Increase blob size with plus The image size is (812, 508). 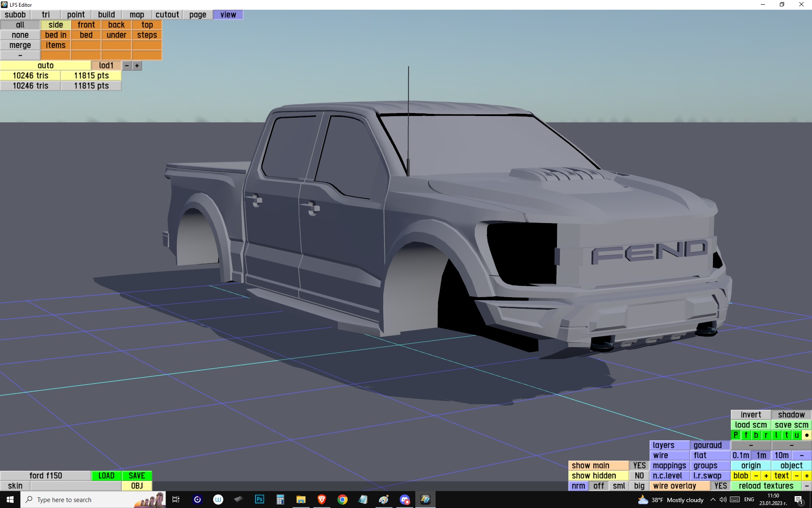[x=766, y=475]
